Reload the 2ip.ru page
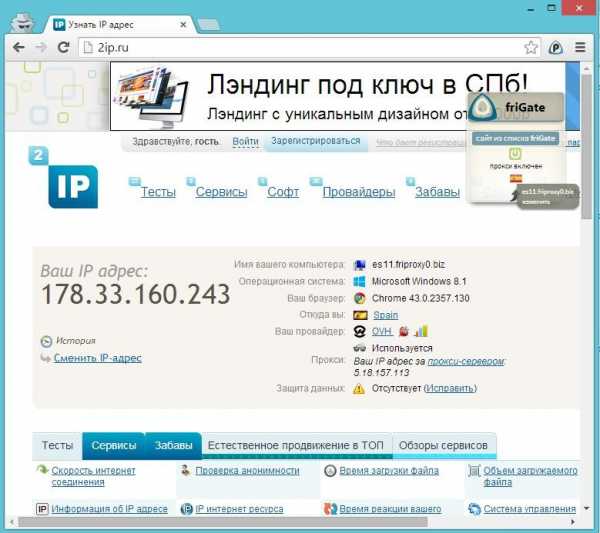600x533 pixels. [x=63, y=47]
